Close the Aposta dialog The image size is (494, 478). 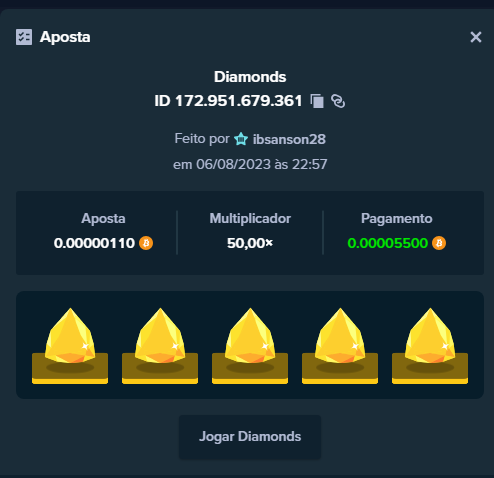(476, 37)
